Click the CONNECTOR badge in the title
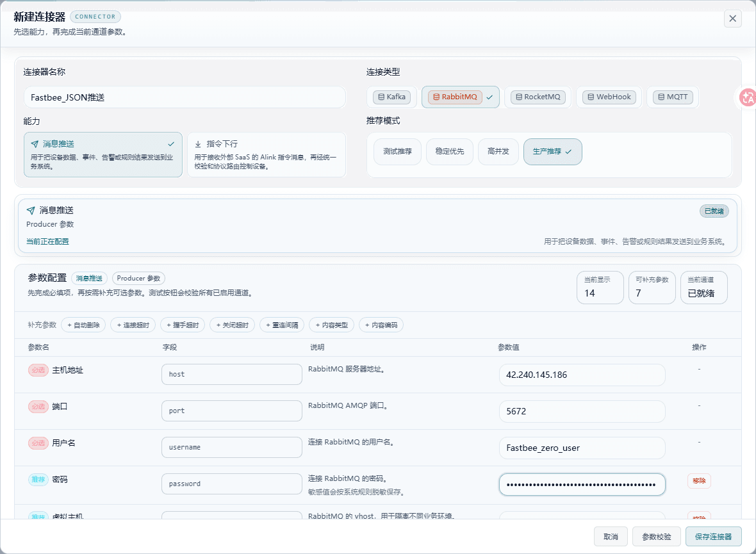This screenshot has width=756, height=554. [x=95, y=17]
